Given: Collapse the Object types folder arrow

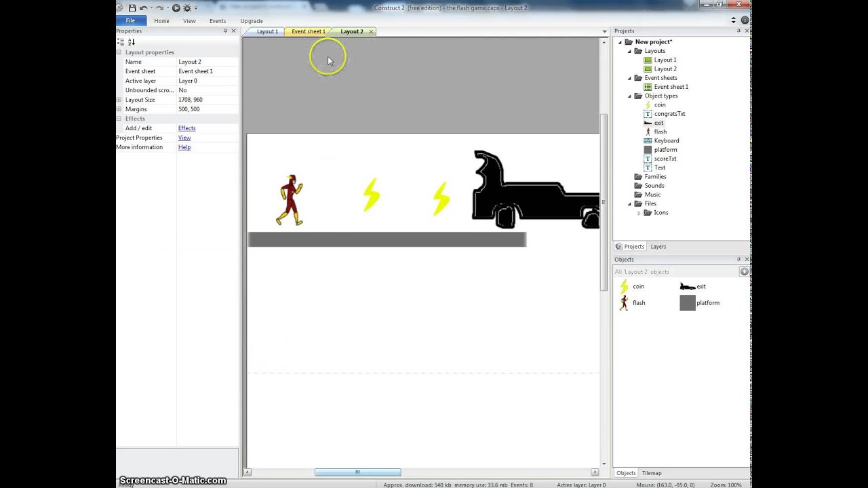Looking at the screenshot, I should tap(629, 96).
